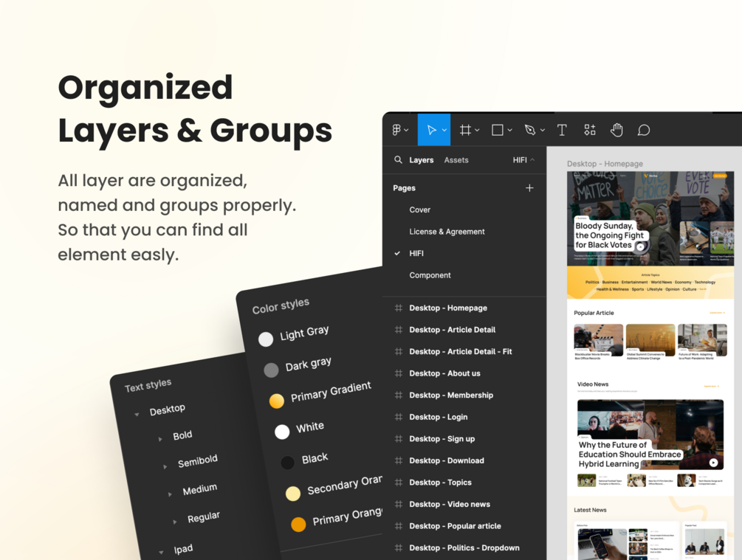Open the License & Agreement page
Image resolution: width=742 pixels, height=560 pixels.
[447, 231]
